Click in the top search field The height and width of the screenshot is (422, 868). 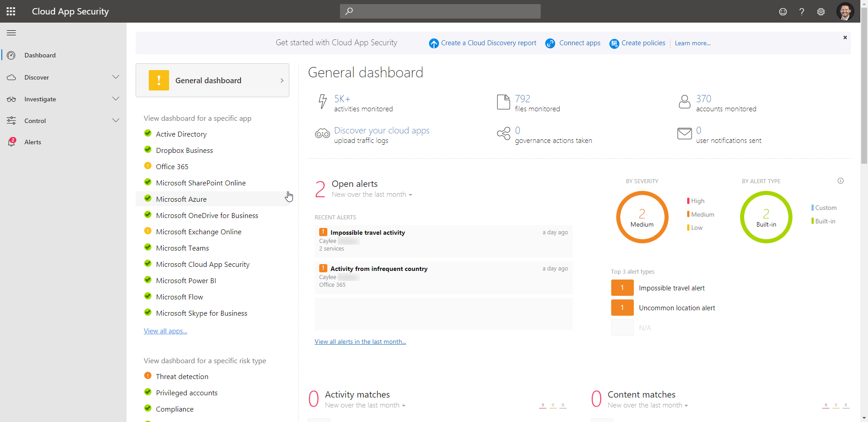[x=440, y=11]
